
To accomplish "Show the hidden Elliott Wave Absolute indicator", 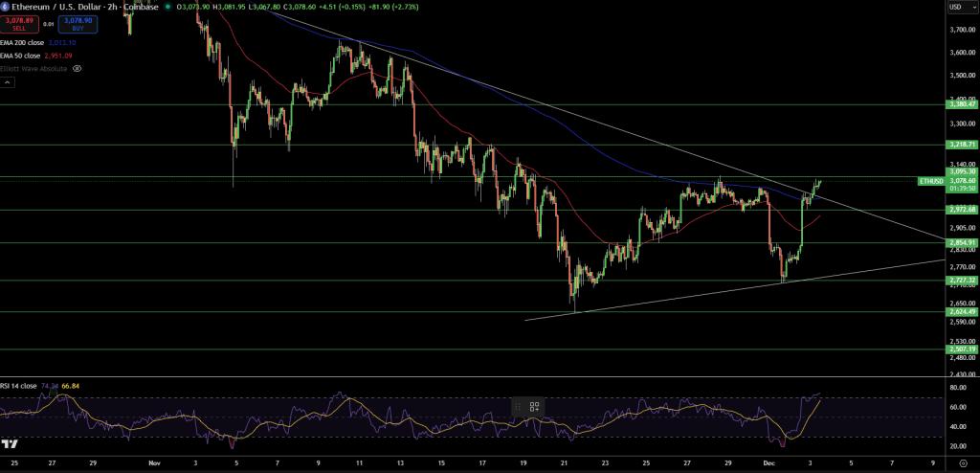I will [77, 69].
